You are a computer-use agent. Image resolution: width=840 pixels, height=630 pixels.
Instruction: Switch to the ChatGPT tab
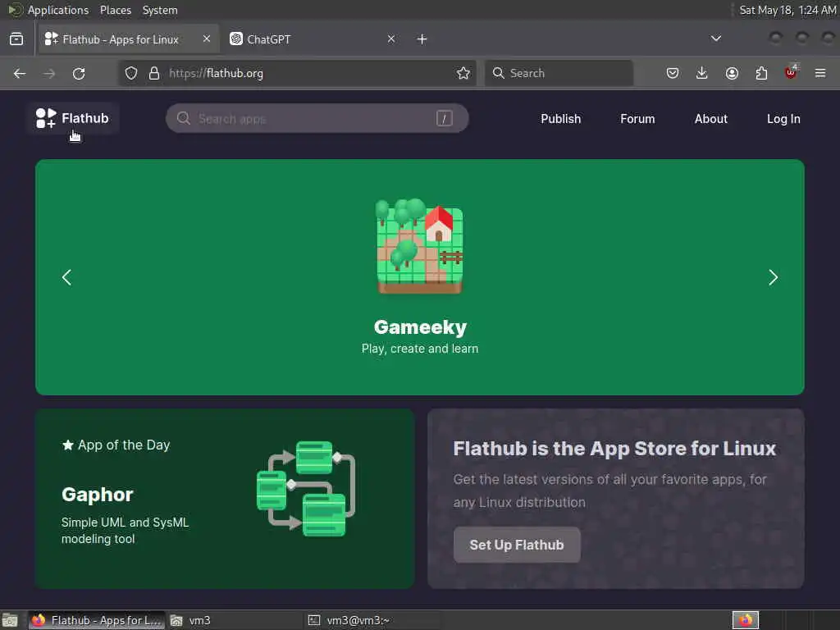[311, 39]
